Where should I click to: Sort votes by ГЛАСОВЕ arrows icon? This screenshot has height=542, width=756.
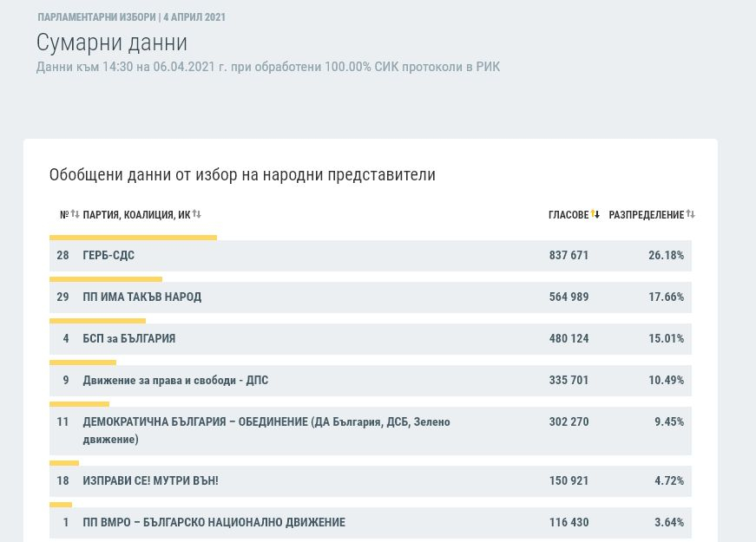pos(595,214)
